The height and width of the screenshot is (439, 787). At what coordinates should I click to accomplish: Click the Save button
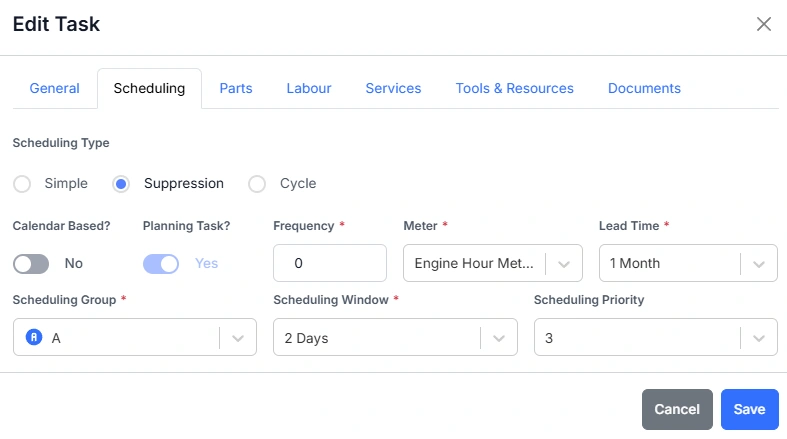click(x=749, y=409)
